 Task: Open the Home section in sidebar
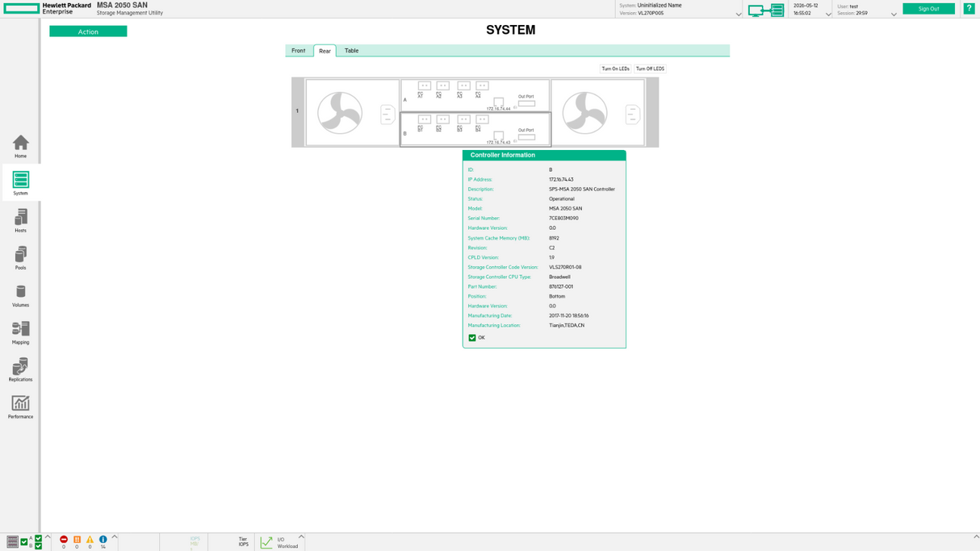(x=20, y=146)
